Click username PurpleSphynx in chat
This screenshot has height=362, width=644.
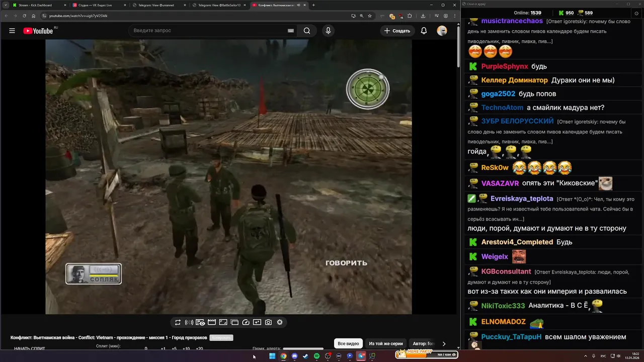tap(505, 66)
